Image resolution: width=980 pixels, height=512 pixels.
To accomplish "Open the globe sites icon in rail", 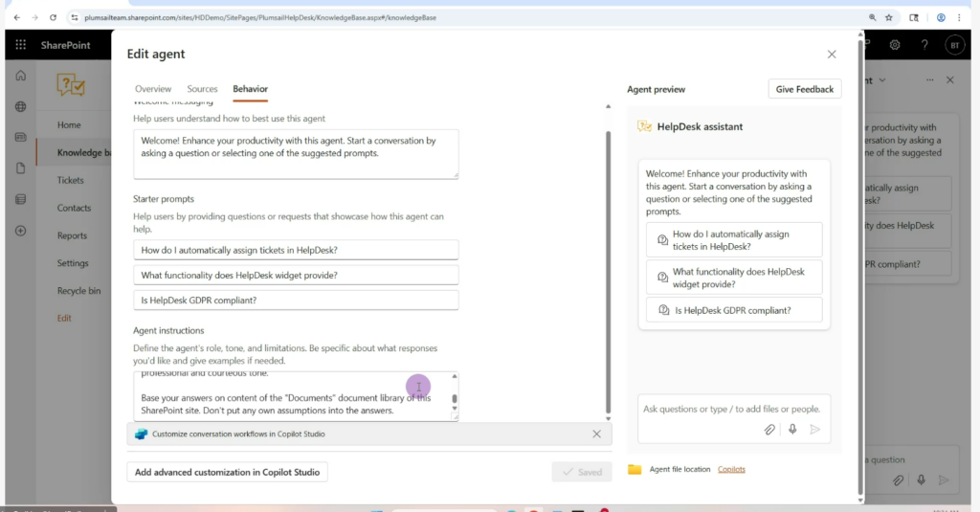I will [21, 107].
